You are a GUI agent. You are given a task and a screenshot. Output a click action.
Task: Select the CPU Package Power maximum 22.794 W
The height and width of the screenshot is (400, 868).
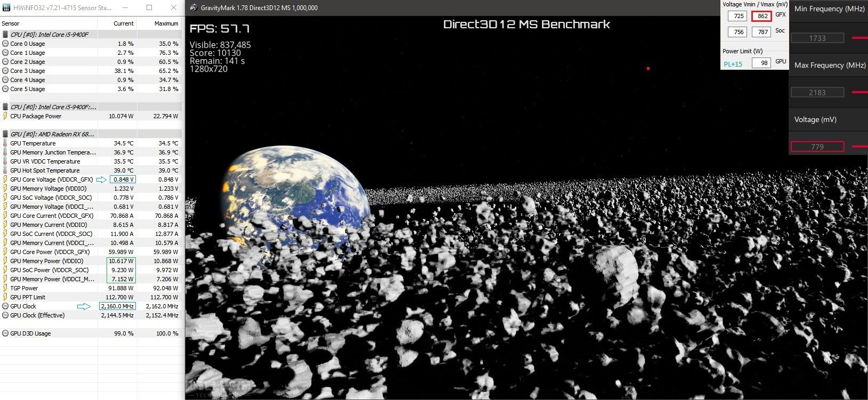tap(166, 116)
